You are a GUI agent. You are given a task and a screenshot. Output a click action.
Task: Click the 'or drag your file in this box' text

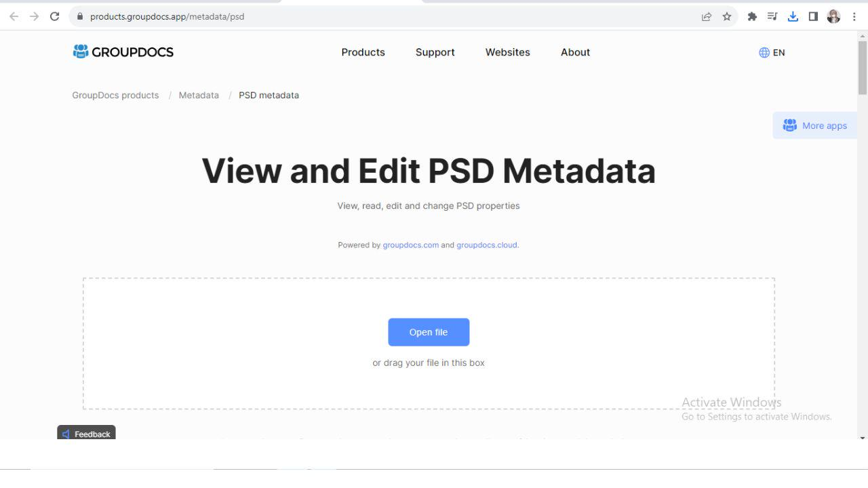(x=429, y=363)
